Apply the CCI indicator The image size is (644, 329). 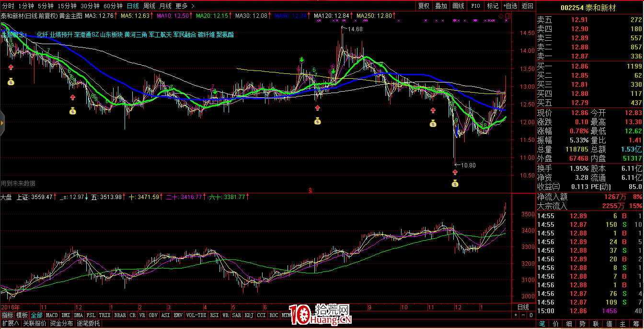coord(262,315)
